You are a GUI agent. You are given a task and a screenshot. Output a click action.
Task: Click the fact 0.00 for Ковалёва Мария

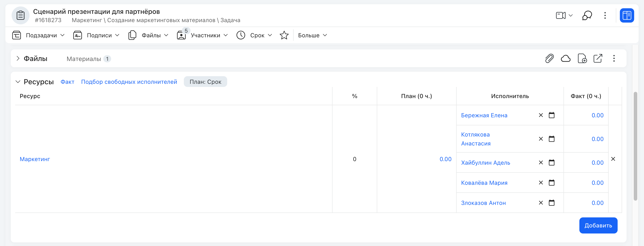click(597, 183)
